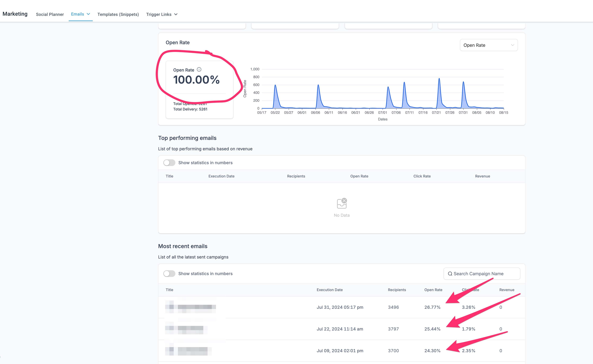
Task: Click the Title column header in most recent emails
Action: coord(169,290)
